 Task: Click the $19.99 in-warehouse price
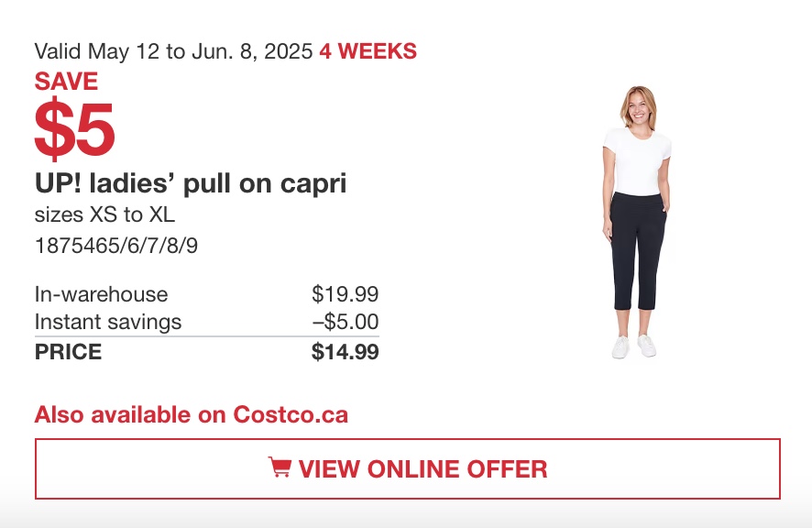346,294
